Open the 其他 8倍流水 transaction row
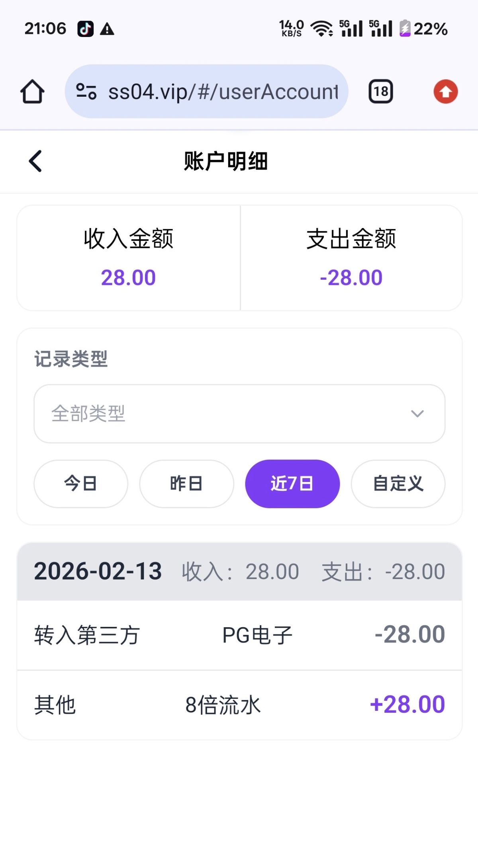The width and height of the screenshot is (478, 868). click(239, 705)
